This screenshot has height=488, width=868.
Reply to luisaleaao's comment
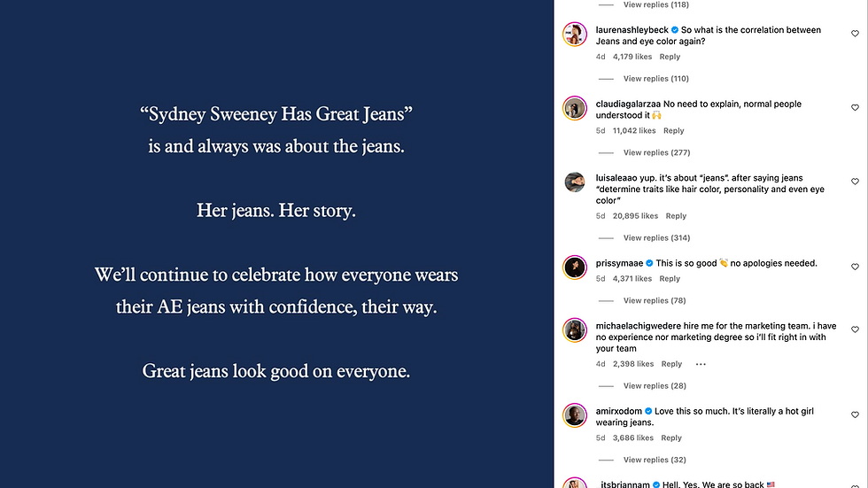click(676, 216)
